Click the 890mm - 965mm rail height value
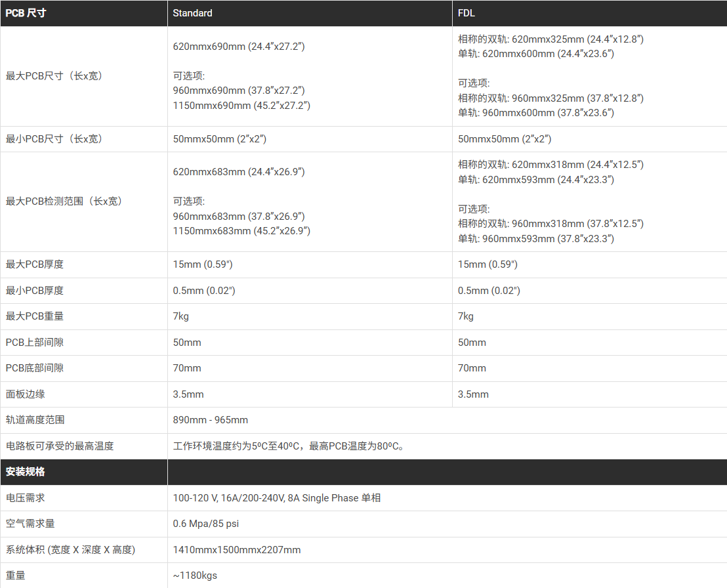Image resolution: width=727 pixels, height=588 pixels. (x=211, y=420)
